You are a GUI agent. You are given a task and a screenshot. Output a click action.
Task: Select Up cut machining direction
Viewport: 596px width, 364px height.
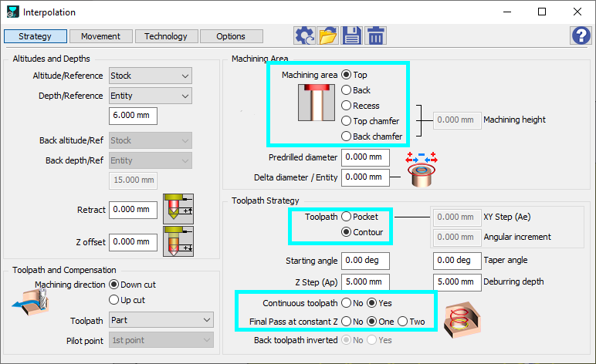coord(115,300)
